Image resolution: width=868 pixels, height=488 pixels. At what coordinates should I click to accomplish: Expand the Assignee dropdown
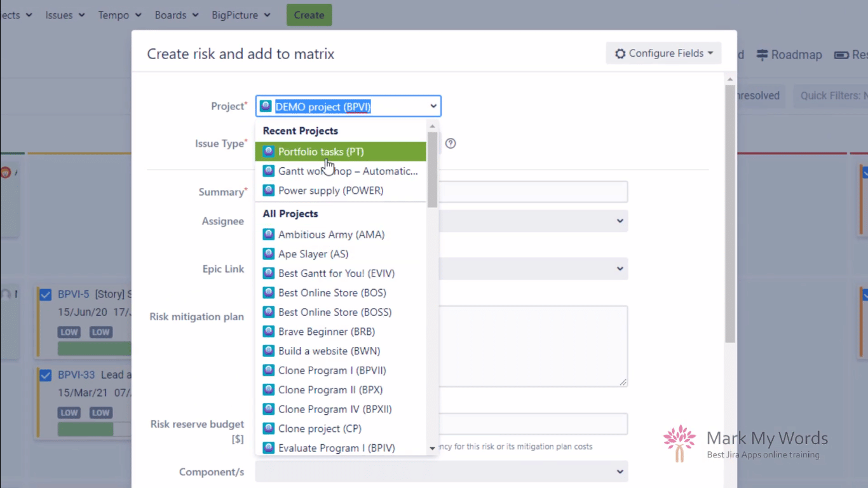pos(620,221)
